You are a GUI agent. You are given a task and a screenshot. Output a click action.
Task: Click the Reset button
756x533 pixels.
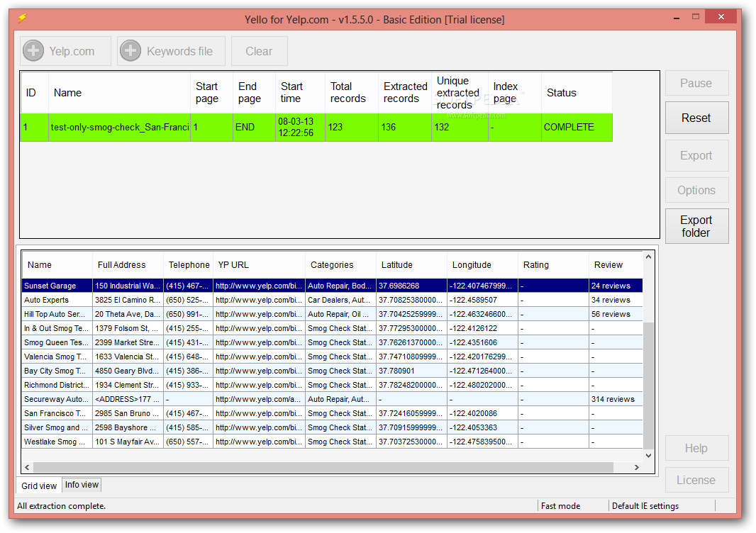pos(696,118)
